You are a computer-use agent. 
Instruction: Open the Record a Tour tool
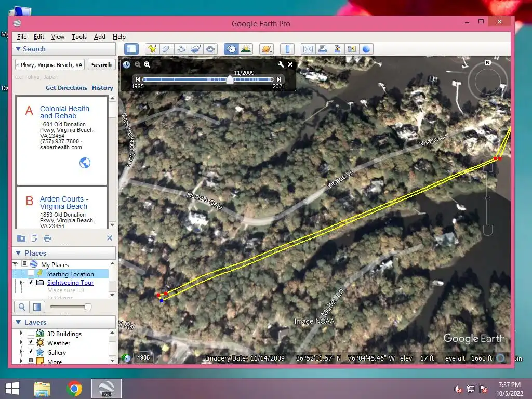tap(211, 49)
